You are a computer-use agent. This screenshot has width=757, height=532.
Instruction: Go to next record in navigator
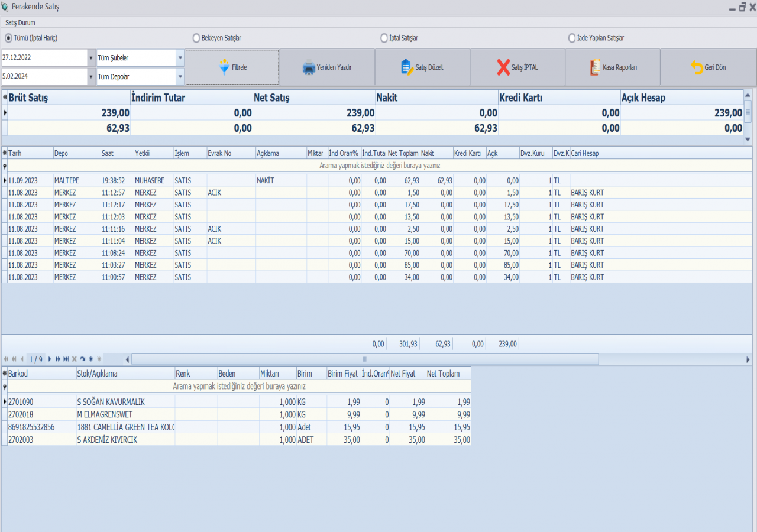pyautogui.click(x=50, y=359)
